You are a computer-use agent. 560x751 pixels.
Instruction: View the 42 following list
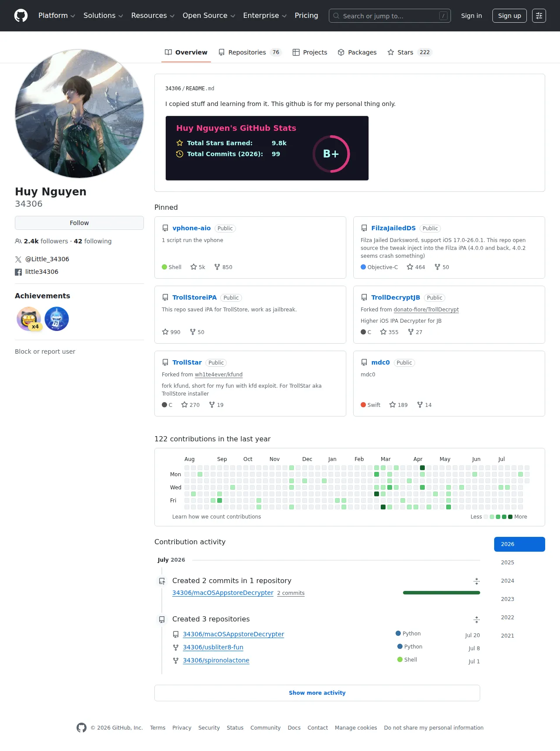93,241
